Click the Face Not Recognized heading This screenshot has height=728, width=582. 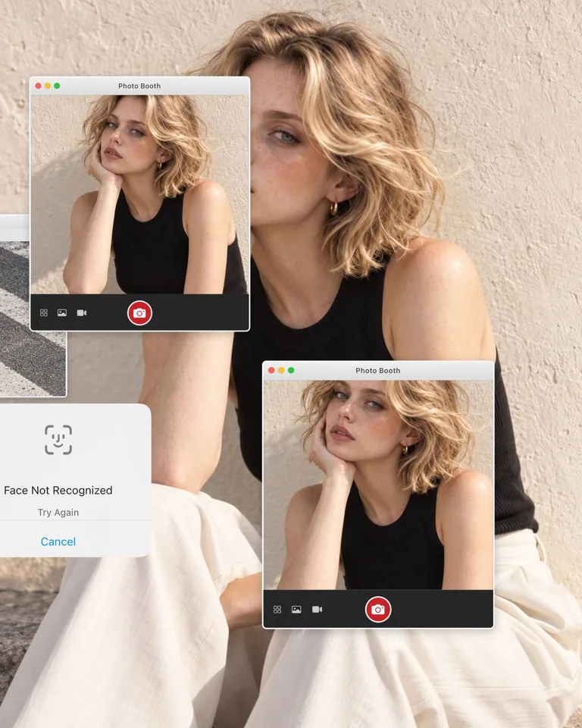coord(58,491)
